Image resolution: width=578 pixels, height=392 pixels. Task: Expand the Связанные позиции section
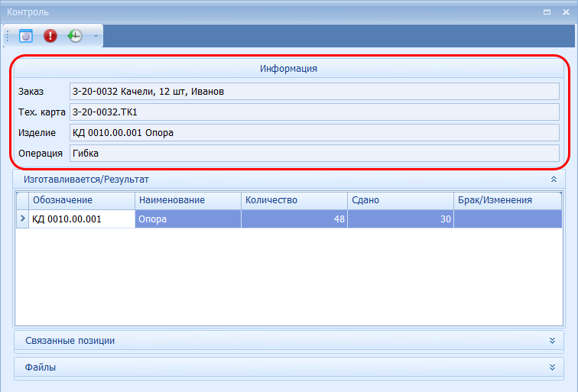click(552, 340)
